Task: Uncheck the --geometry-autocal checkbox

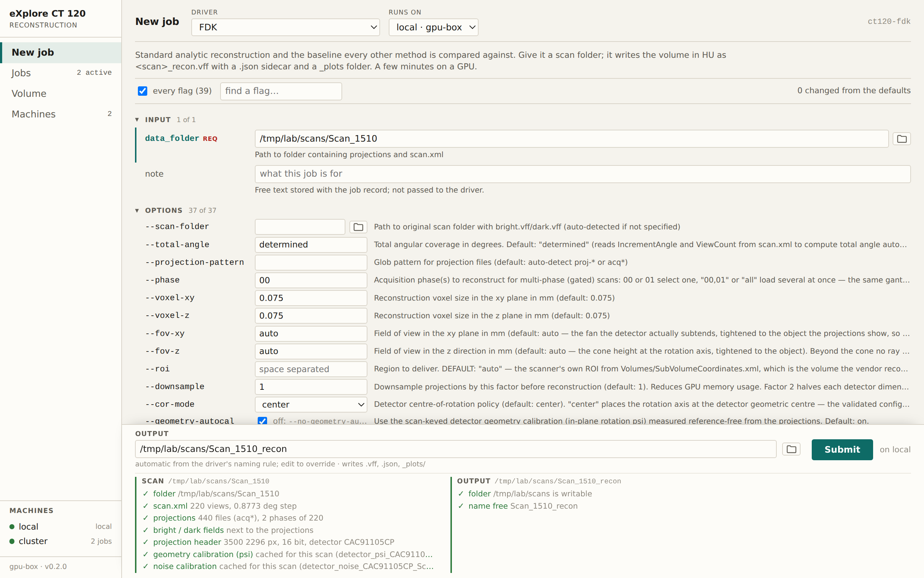Action: [x=262, y=421]
